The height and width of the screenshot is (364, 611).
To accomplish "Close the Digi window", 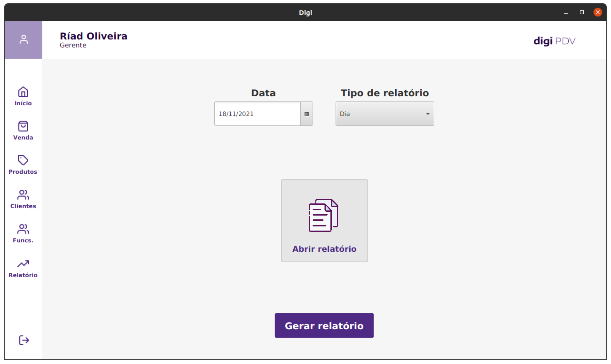I will tap(598, 13).
